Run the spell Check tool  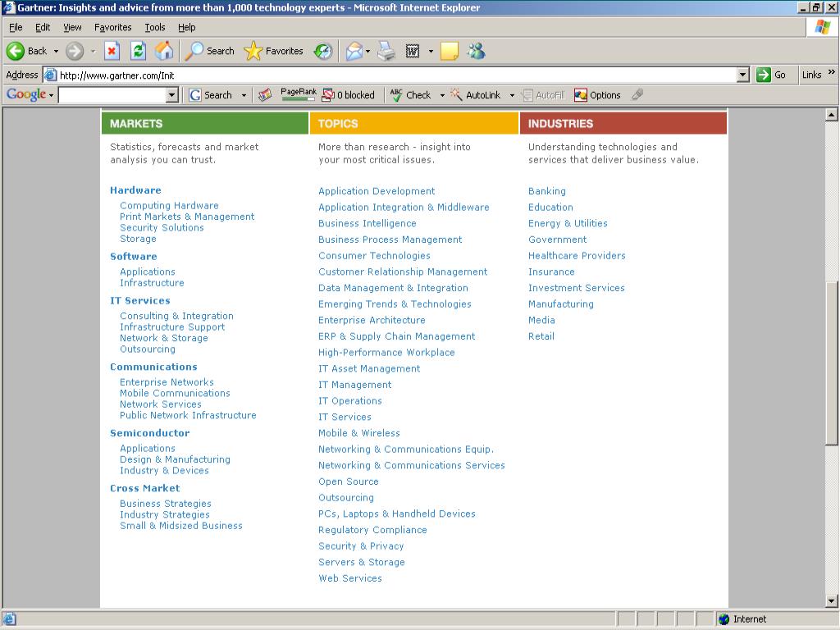click(x=410, y=95)
